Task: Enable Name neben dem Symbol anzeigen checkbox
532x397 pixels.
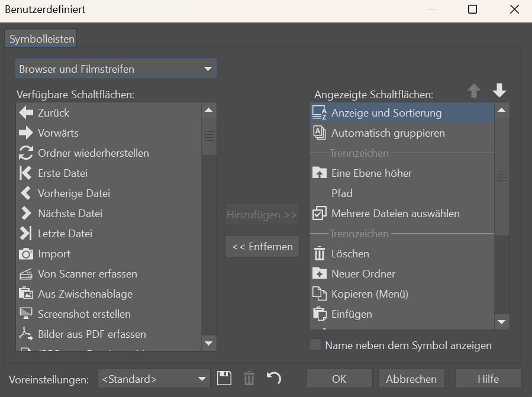Action: (x=315, y=345)
